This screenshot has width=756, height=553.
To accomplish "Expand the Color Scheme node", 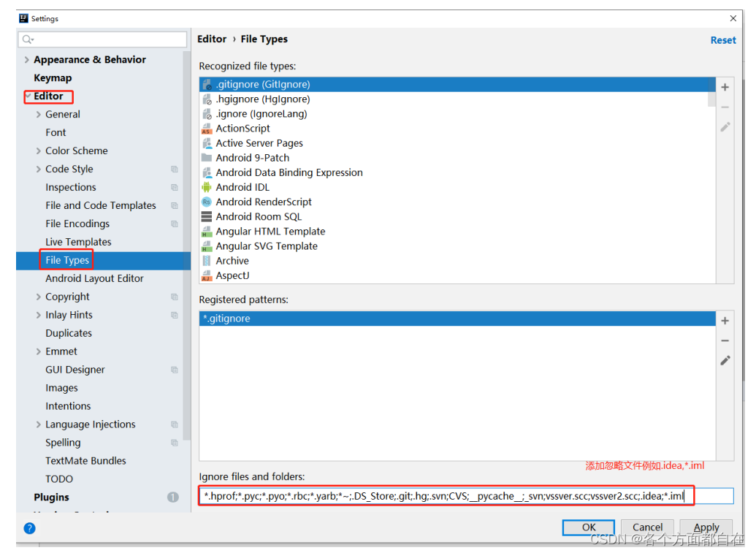I will coord(39,151).
